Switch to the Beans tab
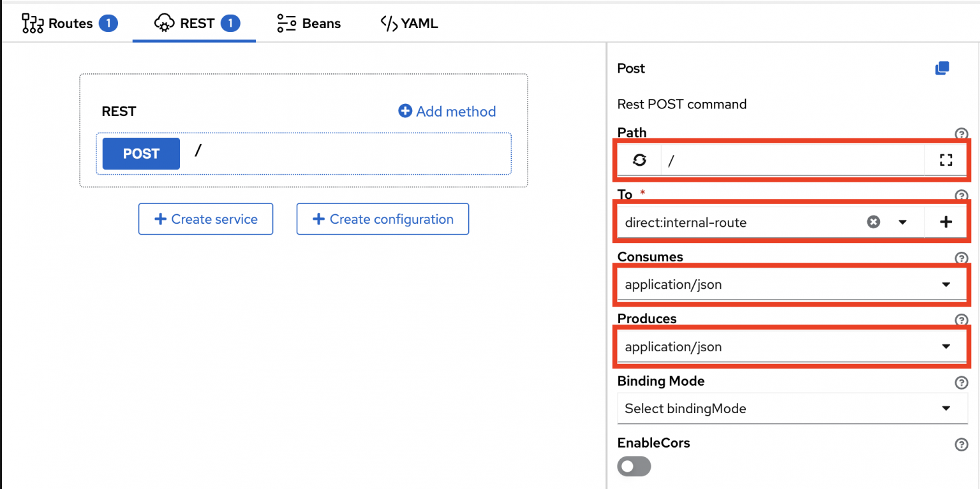Viewport: 980px width, 489px height. (309, 24)
